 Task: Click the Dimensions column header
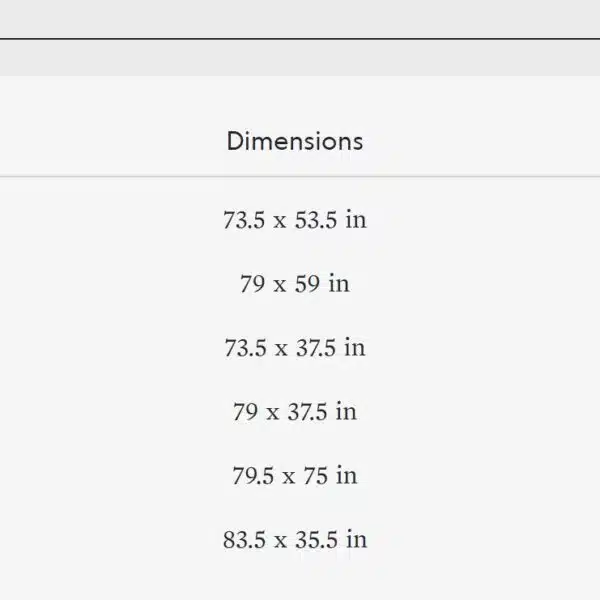click(295, 141)
